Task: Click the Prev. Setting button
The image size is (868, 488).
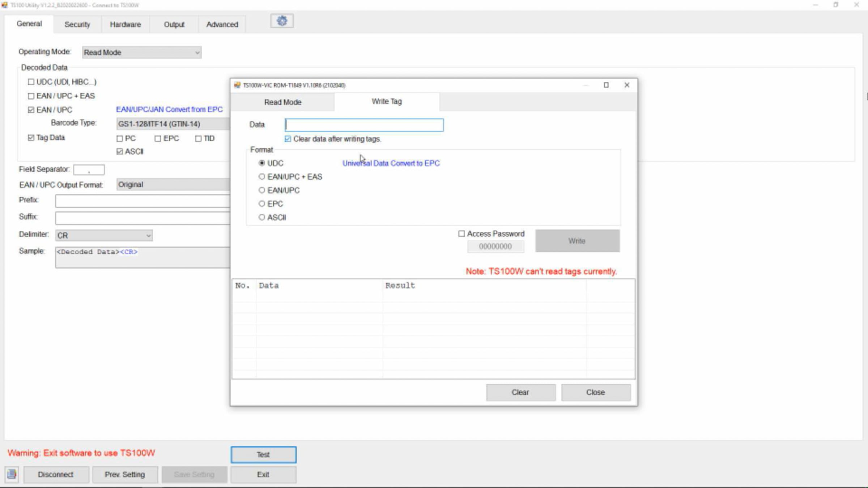Action: tap(125, 474)
